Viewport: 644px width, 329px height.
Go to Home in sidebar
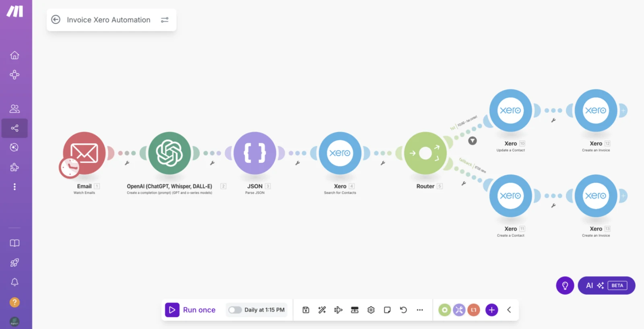(14, 55)
